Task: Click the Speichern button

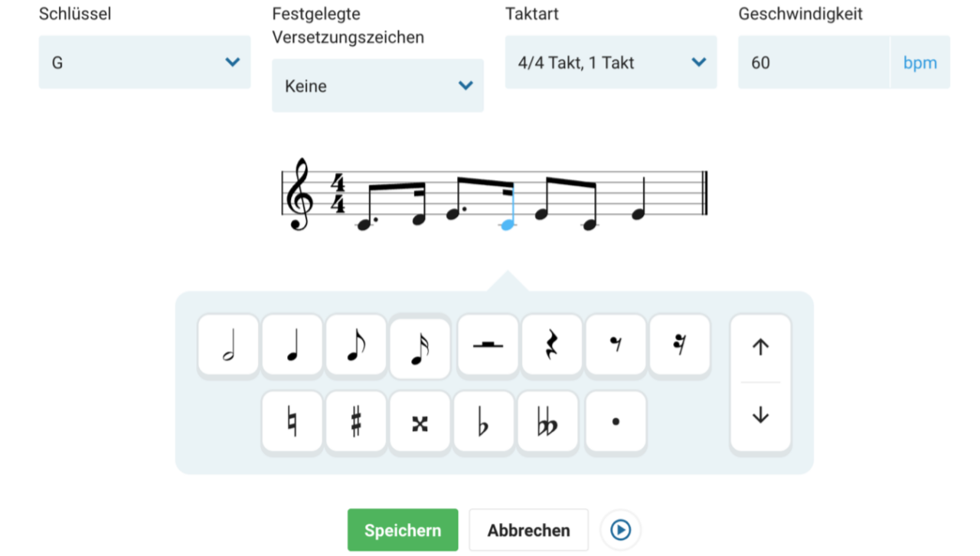Action: point(403,530)
